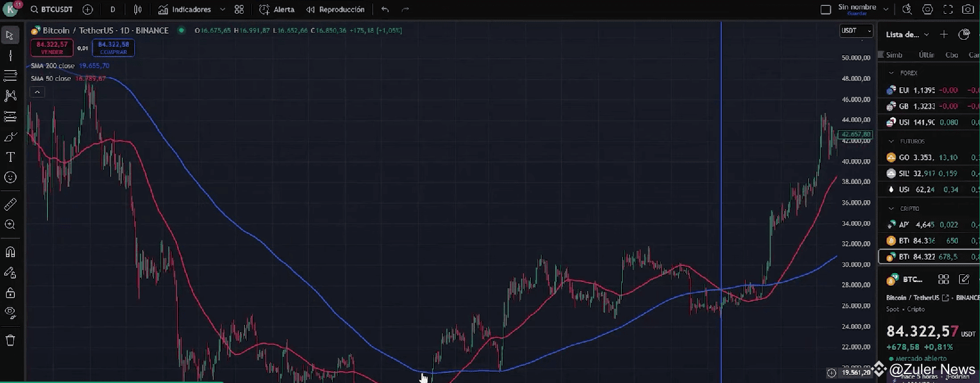Select the silver SIL row priced 32,917
Viewport: 980px width, 383px height.
(x=929, y=173)
